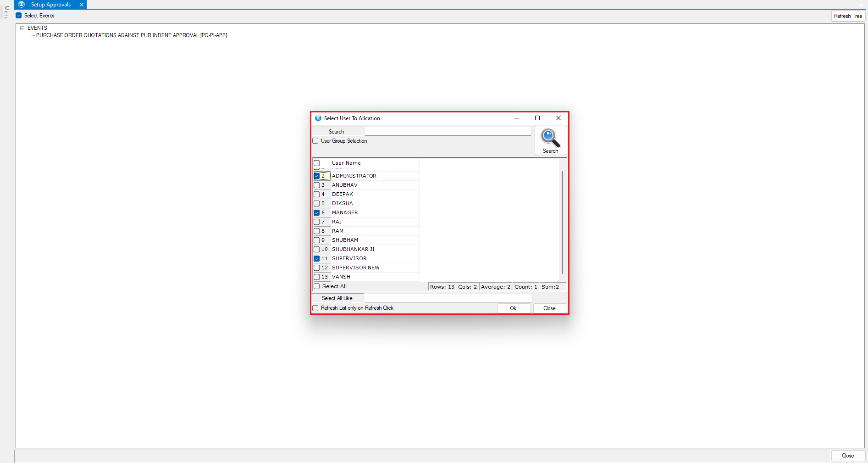This screenshot has width=868, height=463.
Task: Close the Select User dialog via X
Action: point(558,118)
